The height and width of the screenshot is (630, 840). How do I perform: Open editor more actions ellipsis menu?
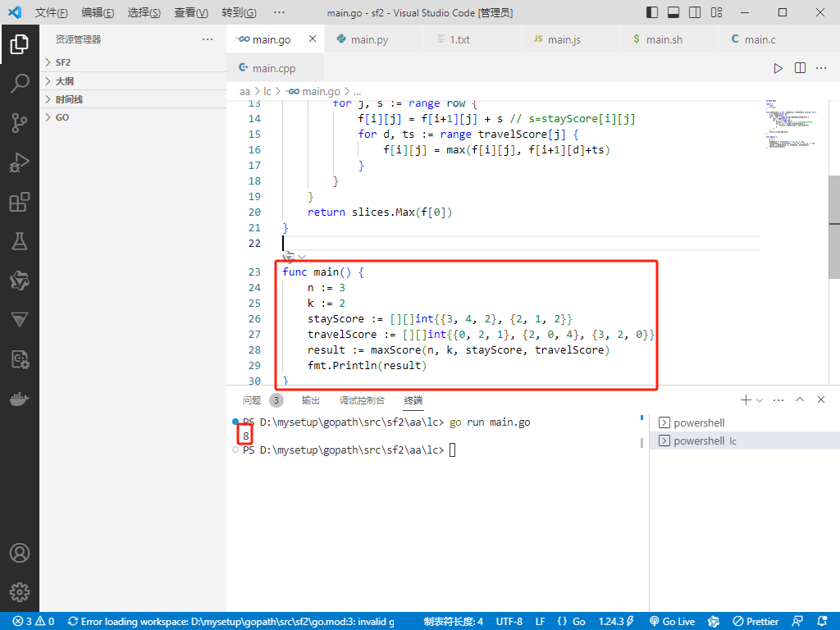point(821,68)
